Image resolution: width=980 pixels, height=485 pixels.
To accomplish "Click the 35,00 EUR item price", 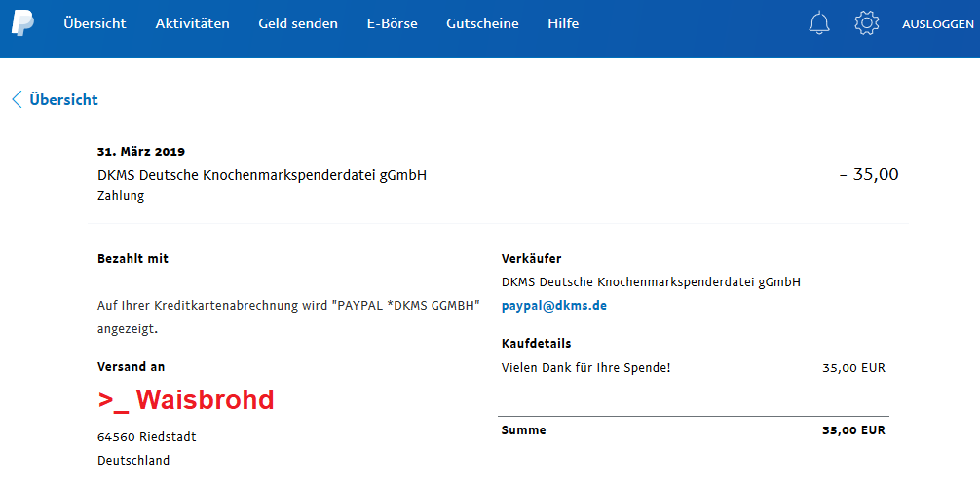I will click(x=853, y=367).
